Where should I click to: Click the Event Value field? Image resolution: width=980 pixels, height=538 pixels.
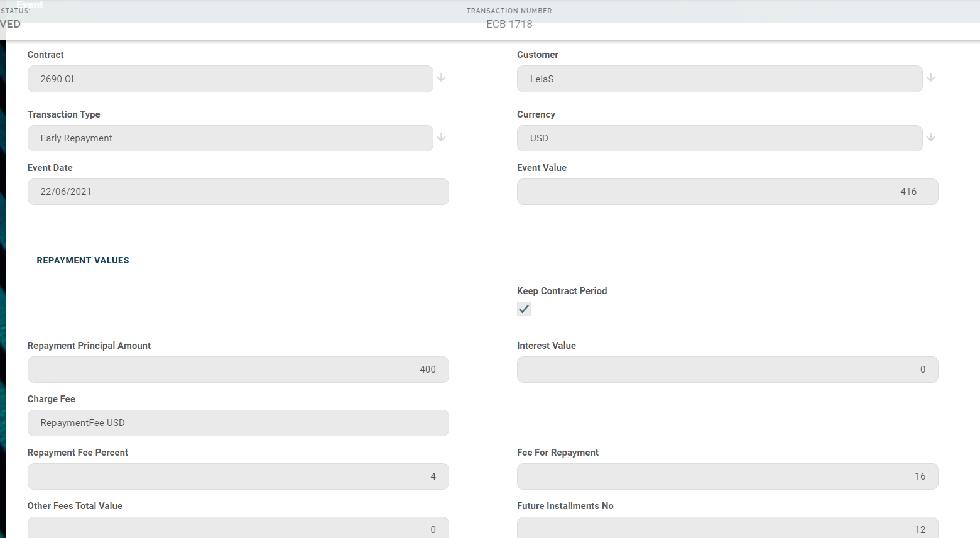point(727,192)
